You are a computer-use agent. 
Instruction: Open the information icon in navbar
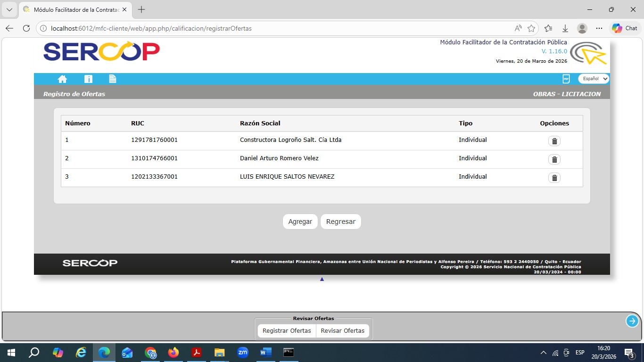pyautogui.click(x=88, y=79)
